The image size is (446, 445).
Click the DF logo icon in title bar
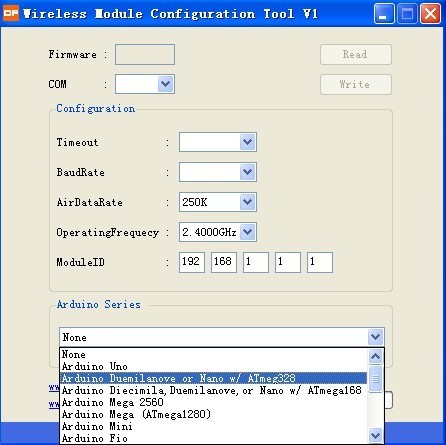[11, 13]
